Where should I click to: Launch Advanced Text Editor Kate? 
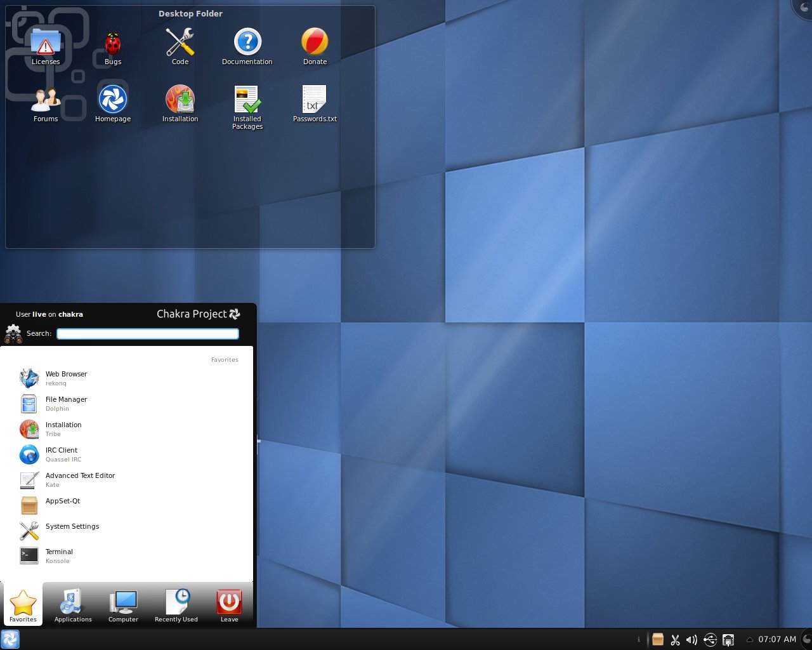point(127,480)
